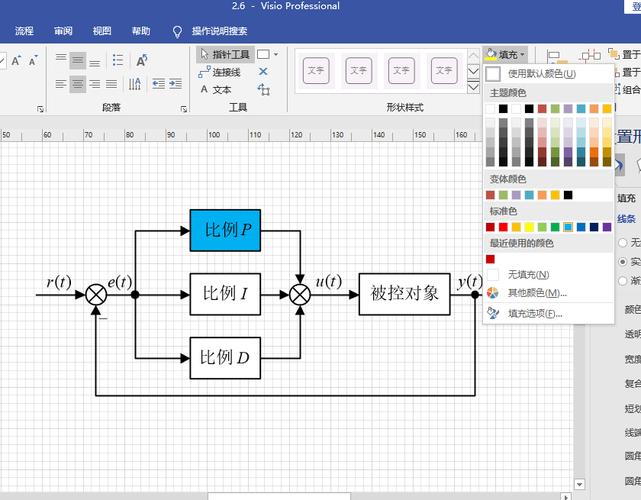This screenshot has width=641, height=500.
Task: Open the 视图 ribbon tab
Action: 102,31
